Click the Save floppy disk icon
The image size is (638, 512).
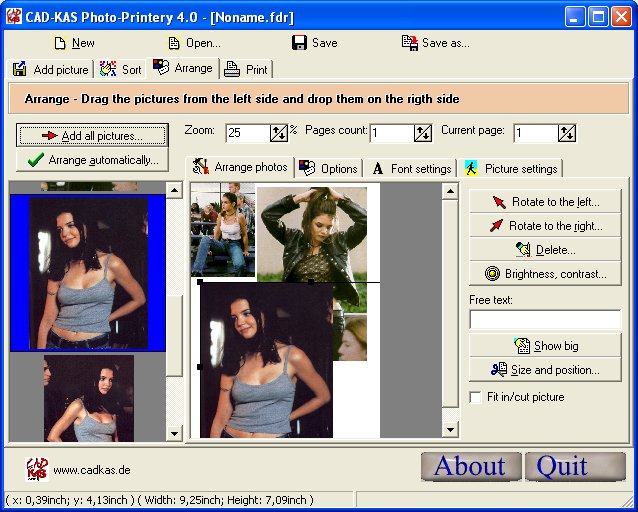coord(299,43)
